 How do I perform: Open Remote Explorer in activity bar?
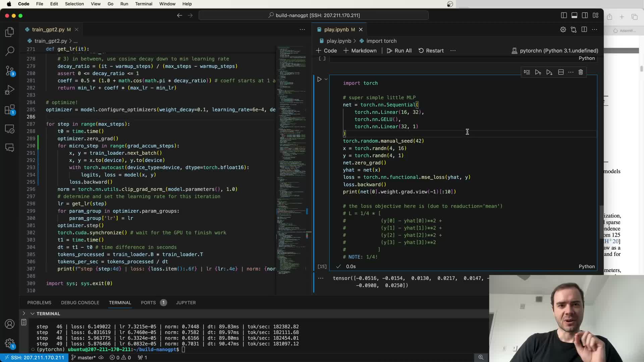10,129
